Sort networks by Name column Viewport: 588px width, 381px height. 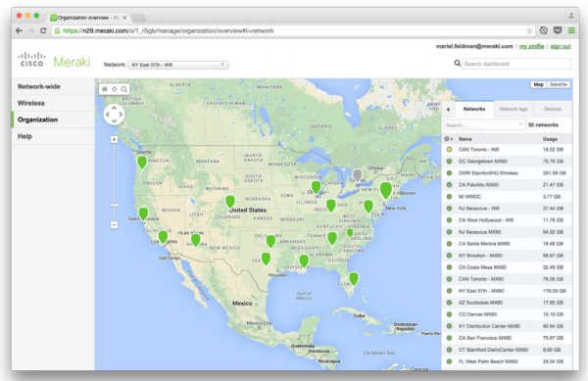(x=465, y=139)
